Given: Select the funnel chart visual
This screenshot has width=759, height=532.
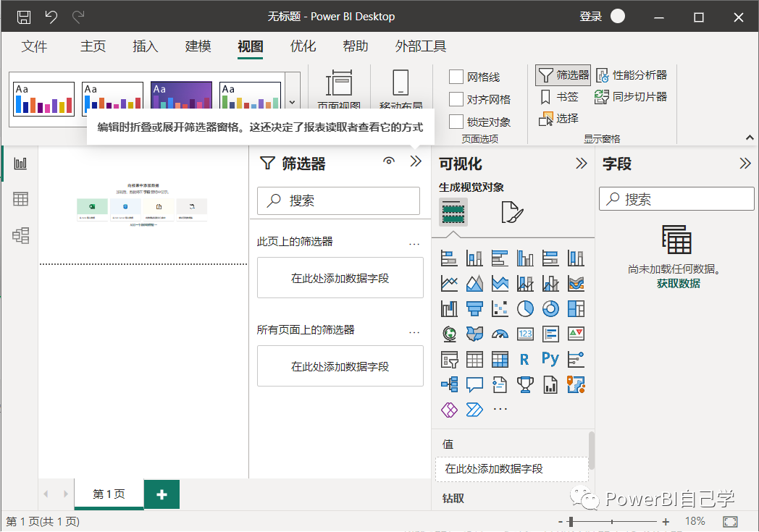Looking at the screenshot, I should click(474, 308).
